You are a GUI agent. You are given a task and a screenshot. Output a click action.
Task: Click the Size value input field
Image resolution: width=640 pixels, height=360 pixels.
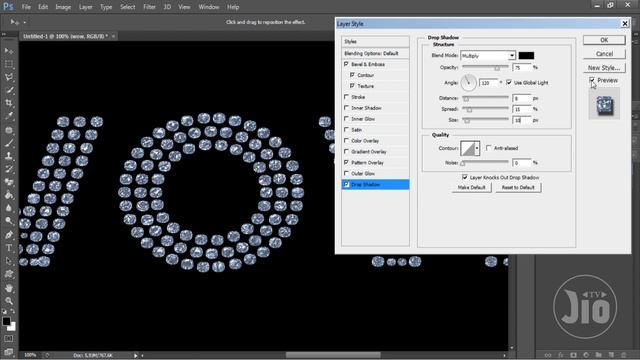[522, 120]
